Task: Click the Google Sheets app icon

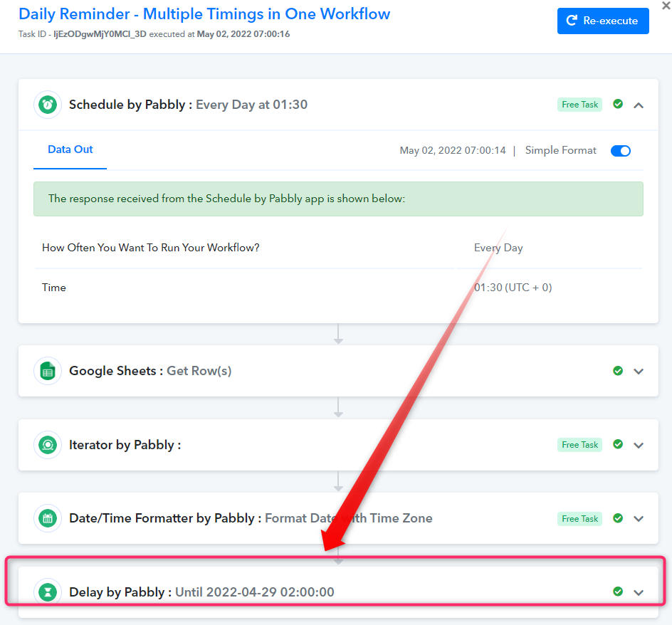Action: 48,372
